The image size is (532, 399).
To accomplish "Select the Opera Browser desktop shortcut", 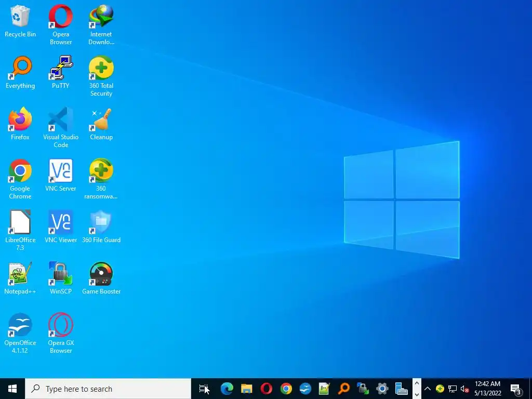I will [x=61, y=24].
